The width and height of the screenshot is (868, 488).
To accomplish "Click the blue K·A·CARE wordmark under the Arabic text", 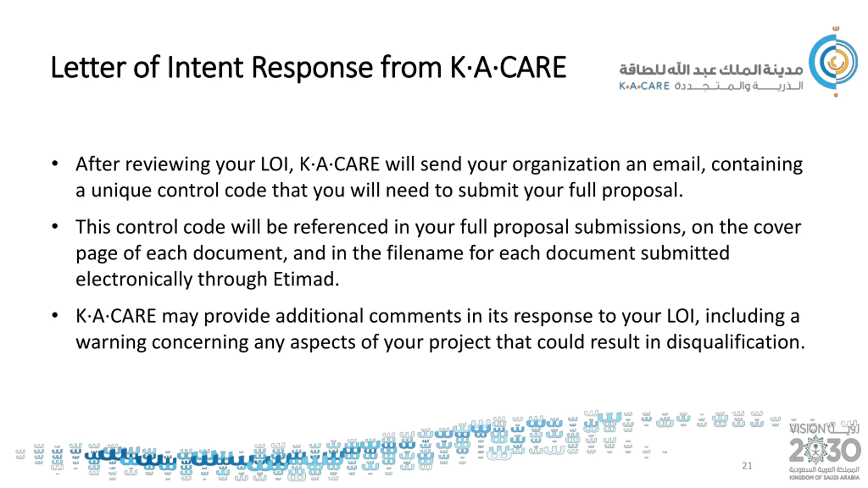I will pos(644,86).
